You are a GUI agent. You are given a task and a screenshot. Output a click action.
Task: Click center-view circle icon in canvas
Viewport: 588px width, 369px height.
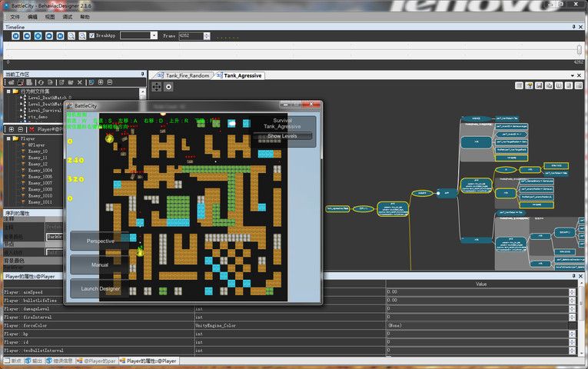tap(169, 87)
